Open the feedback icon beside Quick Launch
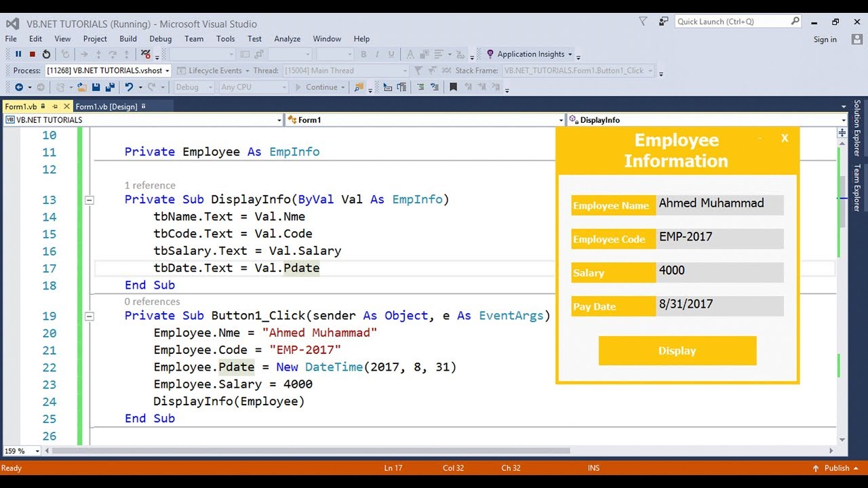The image size is (868, 488). [663, 22]
